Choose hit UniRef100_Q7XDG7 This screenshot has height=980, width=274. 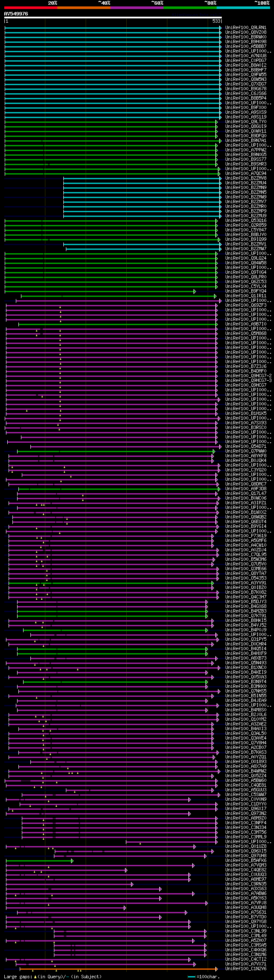click(246, 84)
